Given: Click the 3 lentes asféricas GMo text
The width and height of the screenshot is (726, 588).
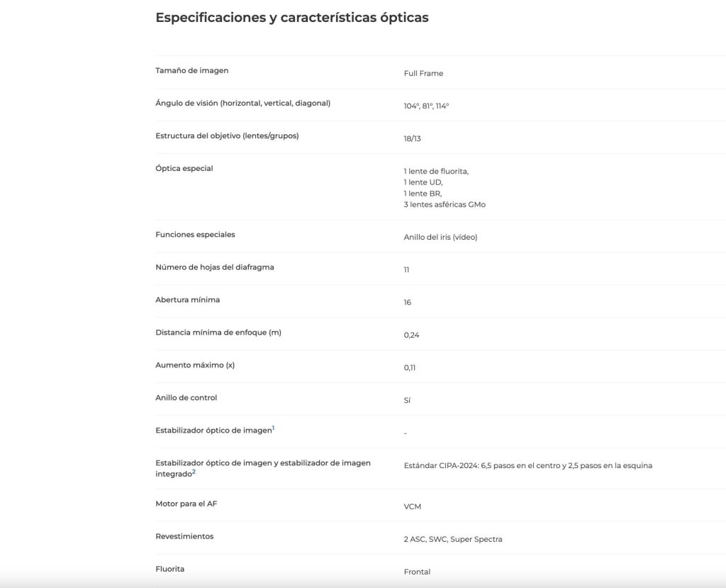Looking at the screenshot, I should point(445,204).
